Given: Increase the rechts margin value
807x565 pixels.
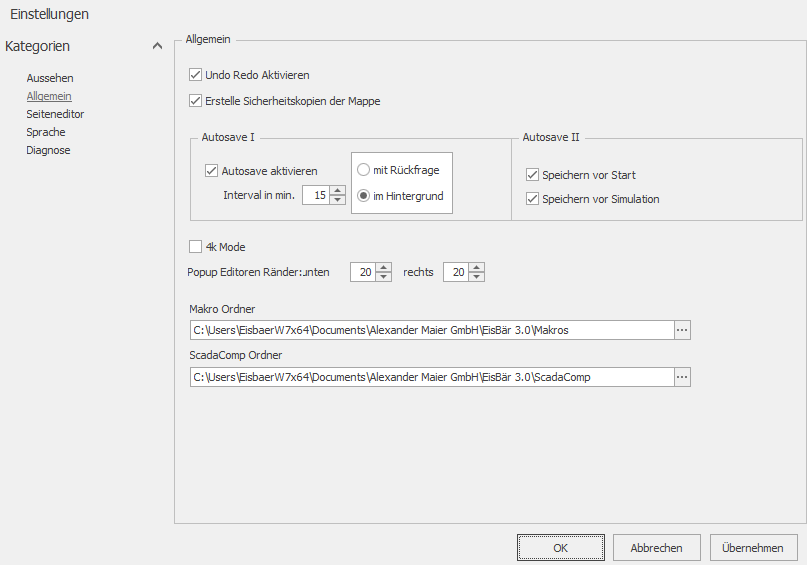Looking at the screenshot, I should 477,268.
